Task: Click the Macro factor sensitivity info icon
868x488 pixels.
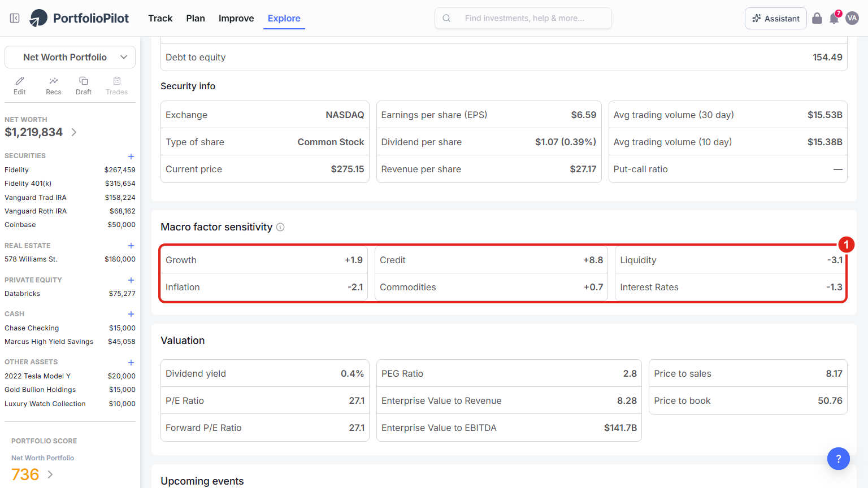Action: pyautogui.click(x=280, y=227)
